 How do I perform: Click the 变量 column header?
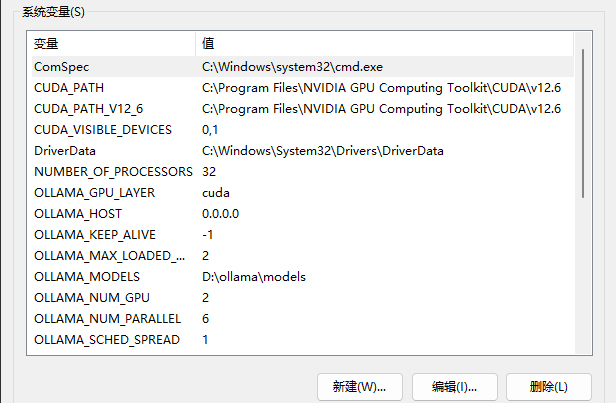[x=114, y=44]
